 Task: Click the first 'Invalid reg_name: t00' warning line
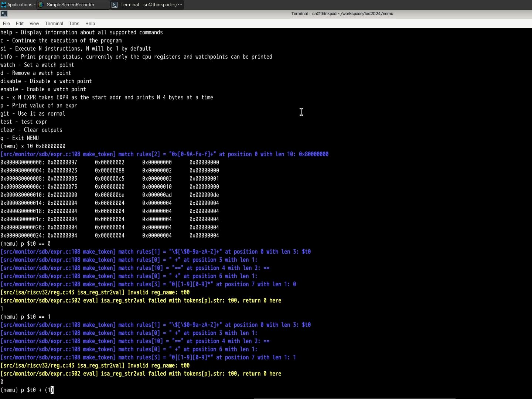pyautogui.click(x=95, y=293)
